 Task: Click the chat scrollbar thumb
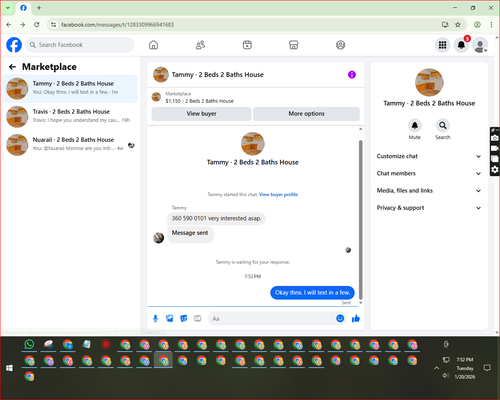coord(360,220)
